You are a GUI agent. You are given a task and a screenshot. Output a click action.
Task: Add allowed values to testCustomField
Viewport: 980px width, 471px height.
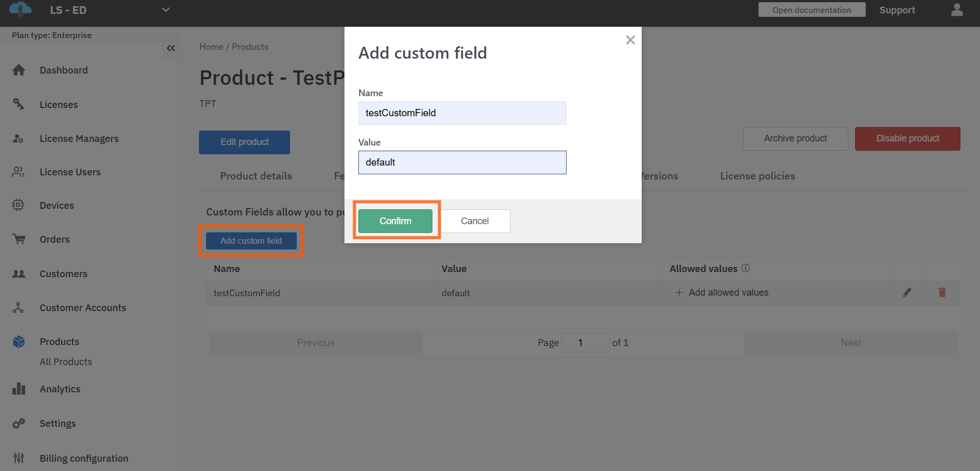[x=722, y=293]
